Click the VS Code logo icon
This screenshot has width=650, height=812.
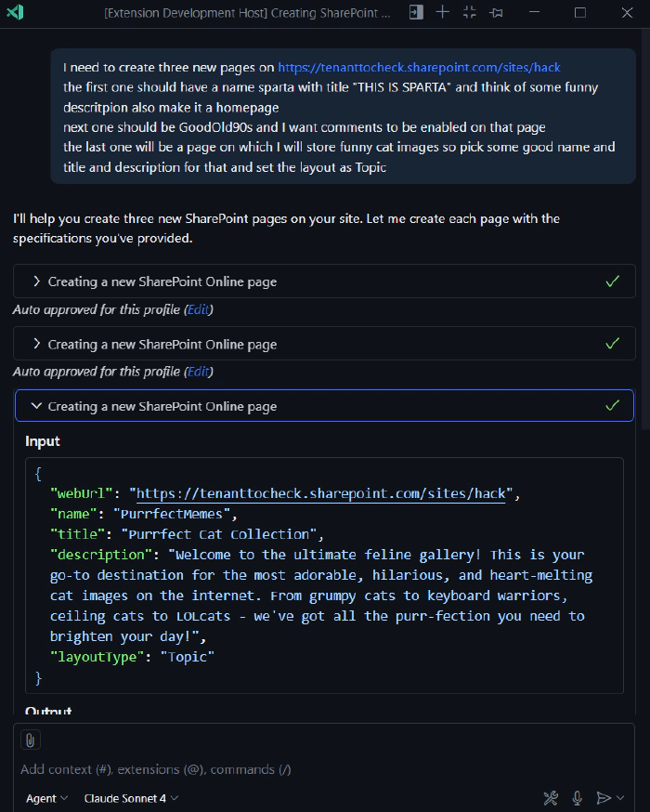14,13
